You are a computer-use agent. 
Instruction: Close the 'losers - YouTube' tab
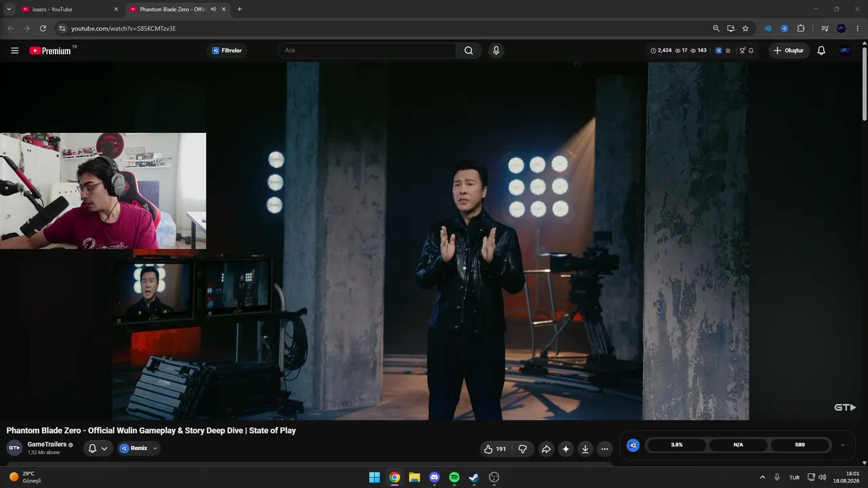(116, 9)
